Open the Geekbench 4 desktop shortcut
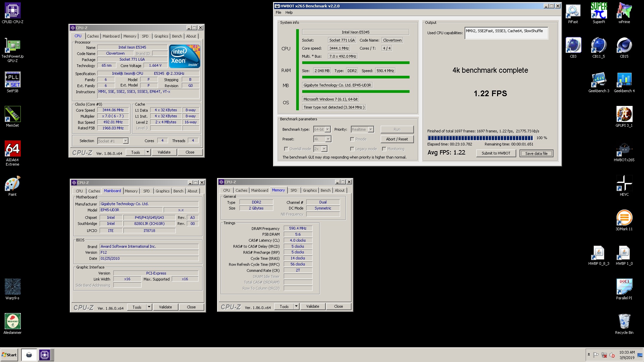 tap(624, 82)
